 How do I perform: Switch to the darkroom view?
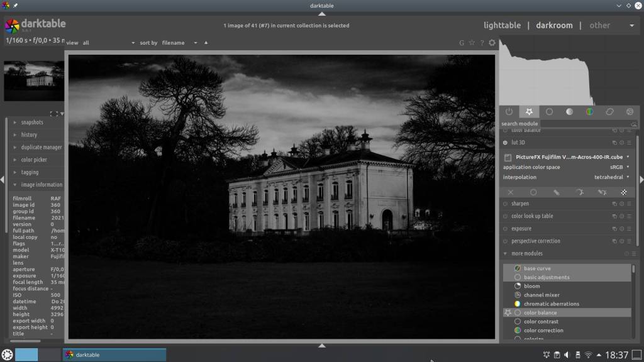pyautogui.click(x=554, y=25)
